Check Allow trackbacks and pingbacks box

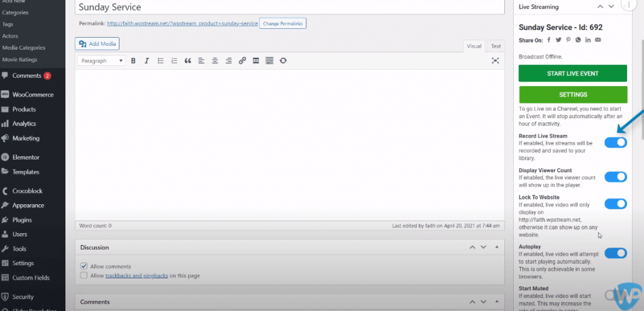[x=84, y=275]
